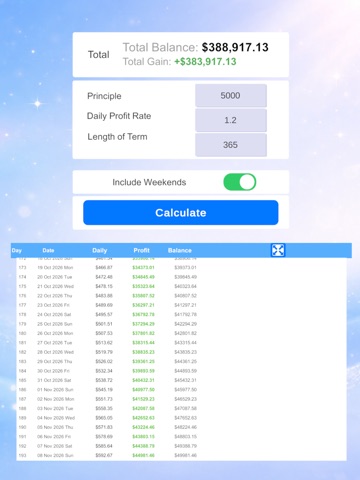Click the Daily Profit Rate label
The image size is (360, 480).
coord(119,116)
